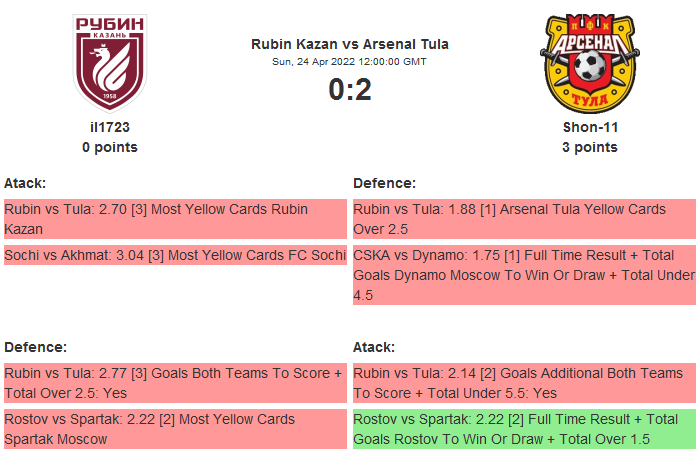Click the Arsenal Tula team crest logo

point(589,61)
